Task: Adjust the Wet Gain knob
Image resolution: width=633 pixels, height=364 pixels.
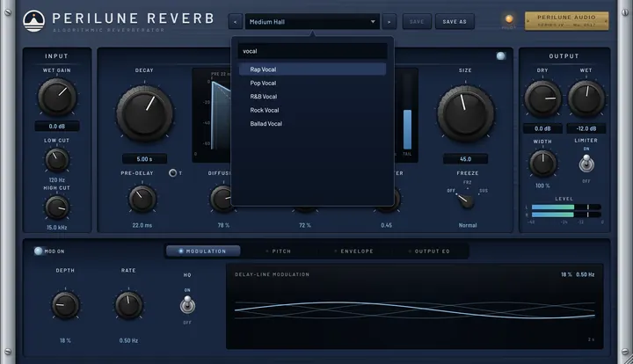Action: click(57, 98)
